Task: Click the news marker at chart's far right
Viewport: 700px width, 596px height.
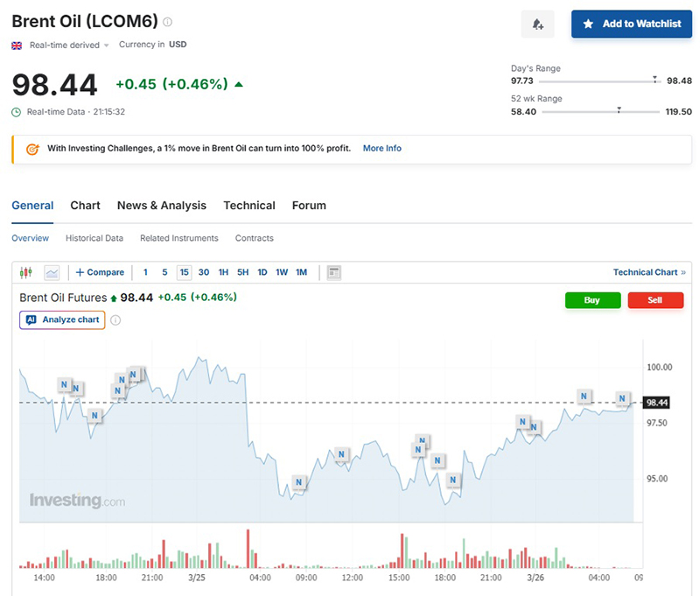Action: click(622, 399)
